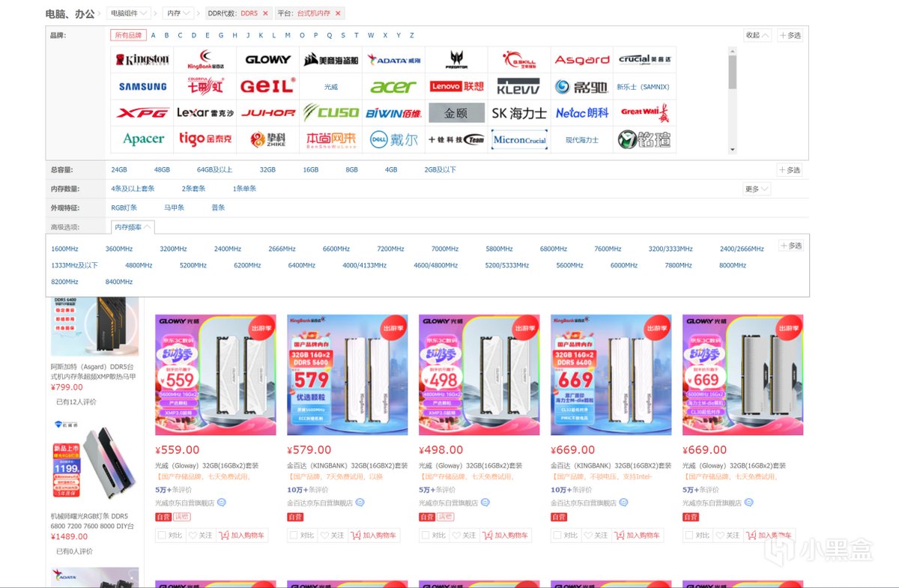Collapse the 内存频率 advanced option
Screen dimensions: 899x588
[133, 227]
